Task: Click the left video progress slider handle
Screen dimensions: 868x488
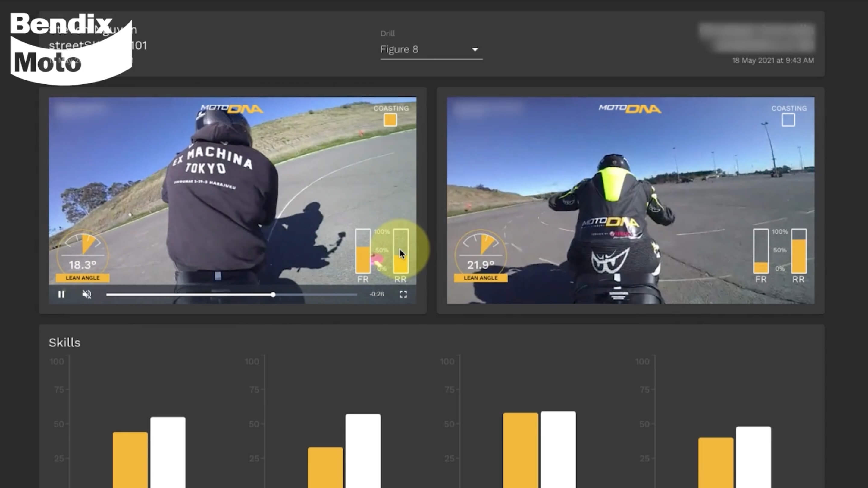Action: pos(273,295)
